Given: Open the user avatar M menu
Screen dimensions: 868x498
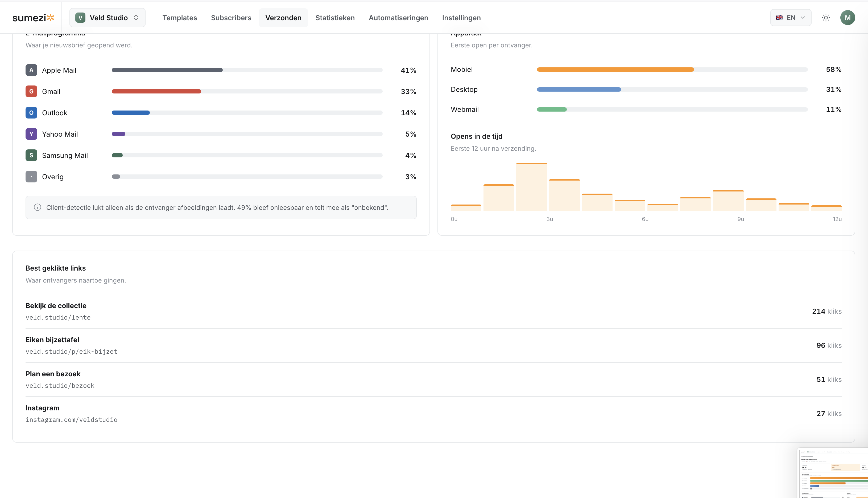Looking at the screenshot, I should coord(848,18).
